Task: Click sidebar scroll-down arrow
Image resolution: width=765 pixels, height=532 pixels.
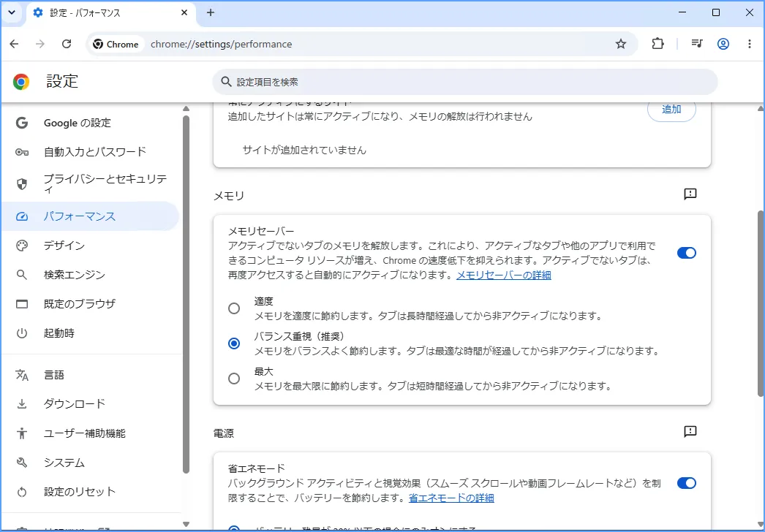Action: 186,524
